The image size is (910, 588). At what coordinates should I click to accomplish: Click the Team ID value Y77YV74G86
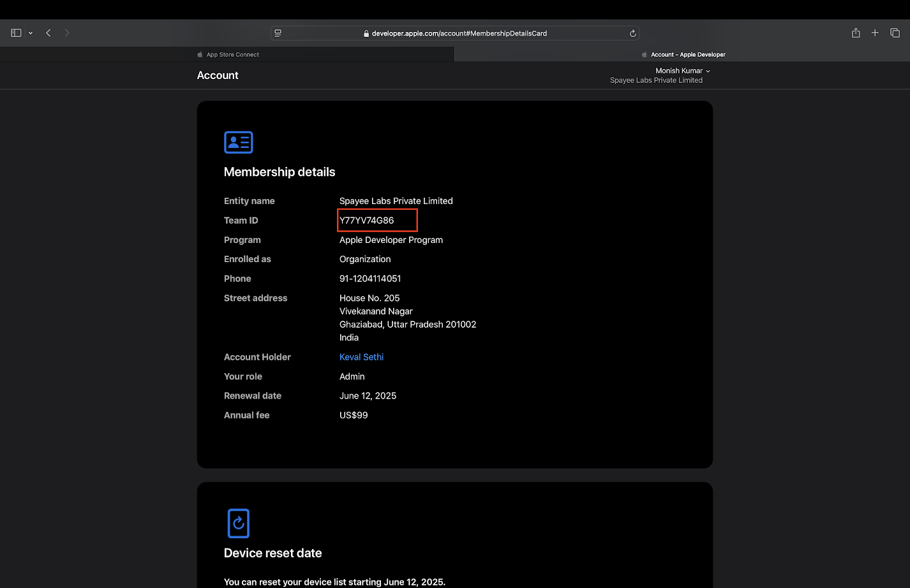point(367,221)
